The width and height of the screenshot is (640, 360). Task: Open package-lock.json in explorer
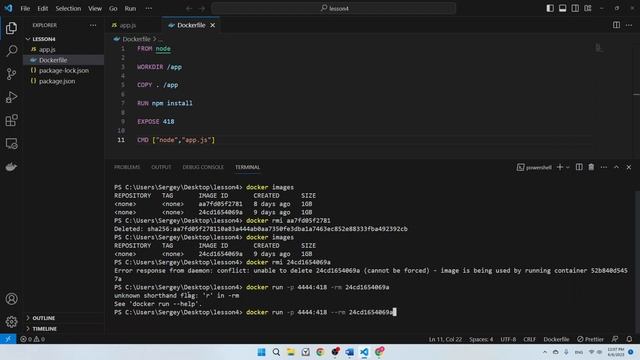pyautogui.click(x=63, y=71)
